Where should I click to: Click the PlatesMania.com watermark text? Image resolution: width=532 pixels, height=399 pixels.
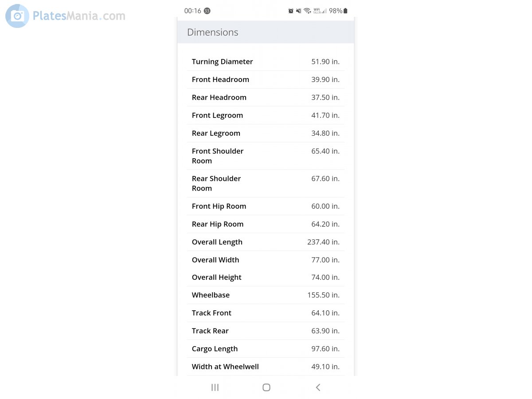pos(79,16)
